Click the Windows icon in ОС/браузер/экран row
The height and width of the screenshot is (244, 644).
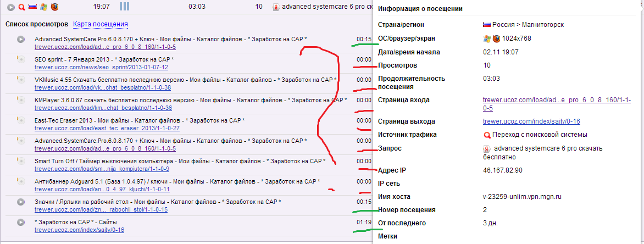(487, 39)
